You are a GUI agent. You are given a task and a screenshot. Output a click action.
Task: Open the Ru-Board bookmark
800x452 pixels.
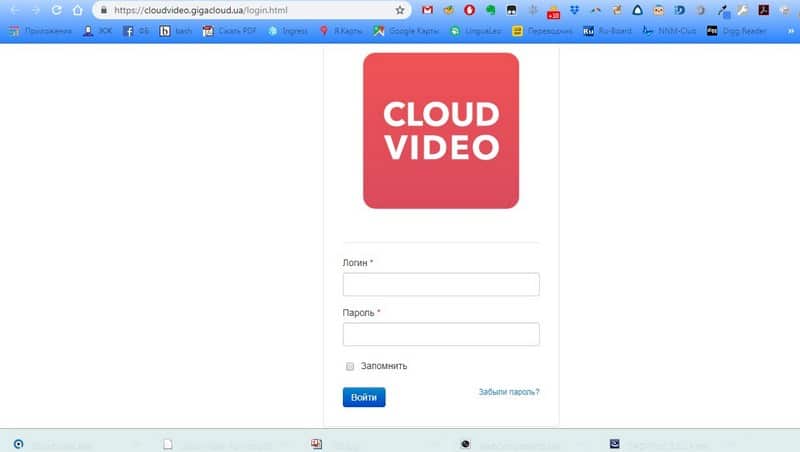pos(607,31)
